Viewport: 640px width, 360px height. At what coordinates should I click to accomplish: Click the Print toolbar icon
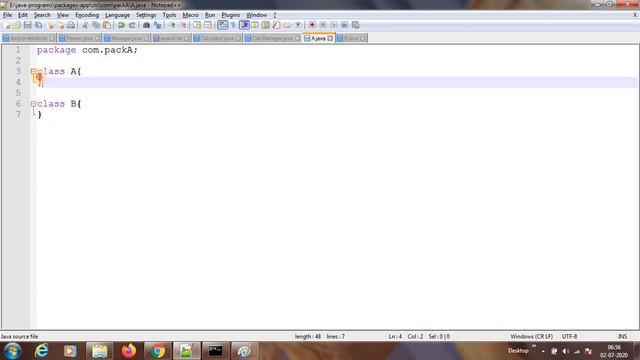71,25
